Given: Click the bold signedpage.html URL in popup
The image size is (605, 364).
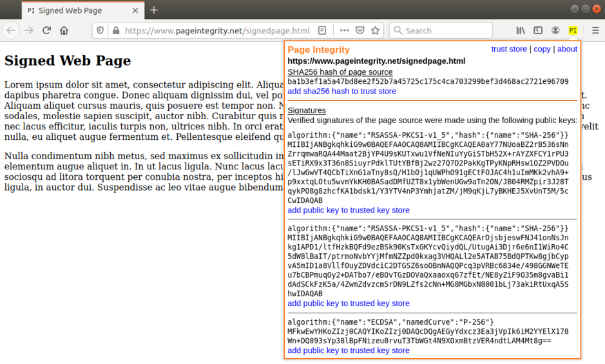Looking at the screenshot, I should point(376,61).
